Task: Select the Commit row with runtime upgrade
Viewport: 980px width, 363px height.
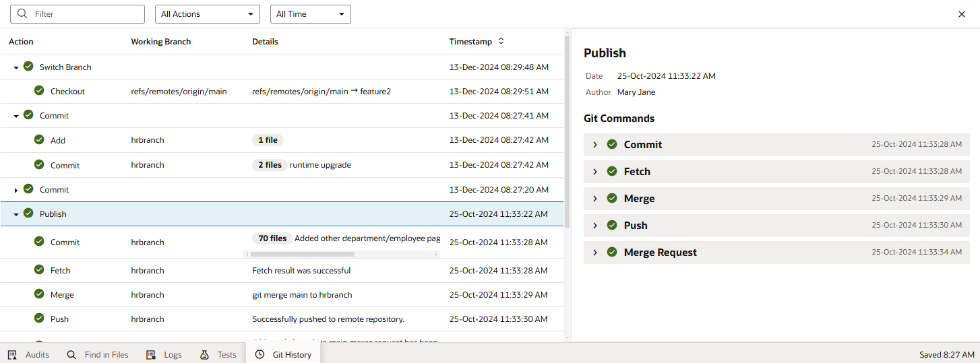Action: (282, 165)
